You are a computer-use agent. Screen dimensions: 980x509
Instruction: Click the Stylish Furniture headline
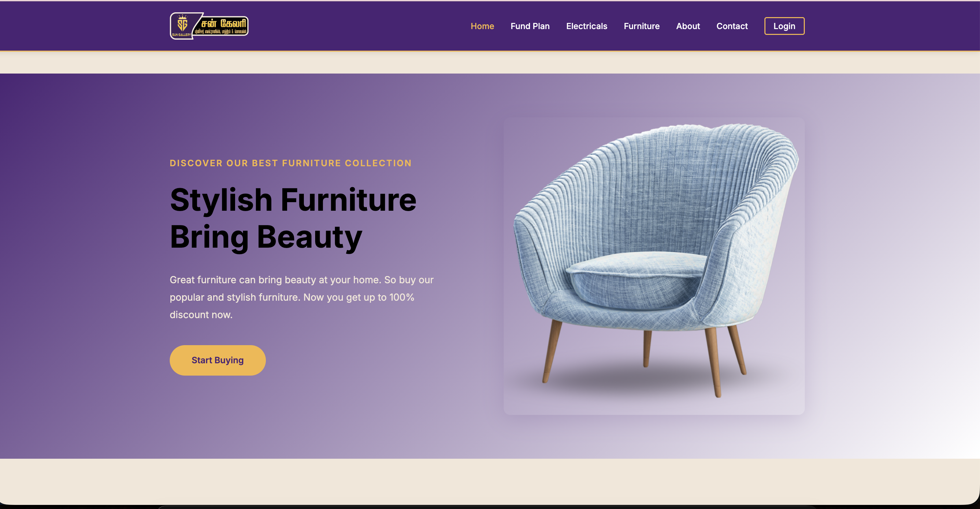(x=293, y=200)
